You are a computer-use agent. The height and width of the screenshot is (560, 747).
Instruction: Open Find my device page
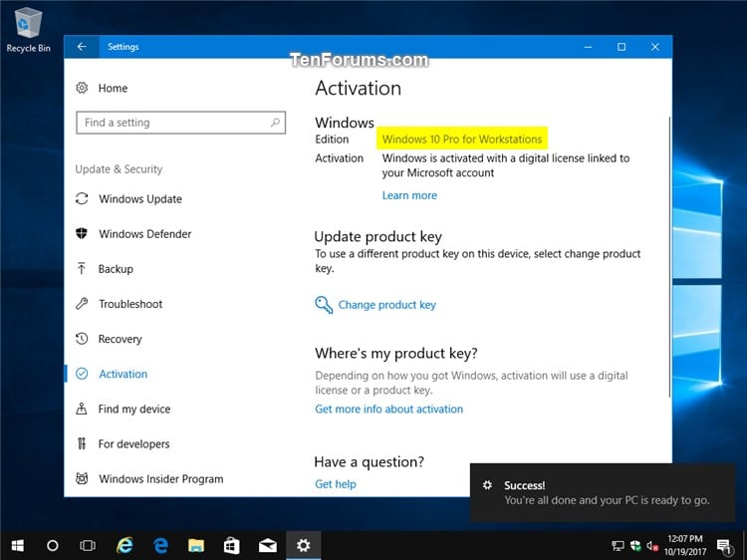click(134, 409)
